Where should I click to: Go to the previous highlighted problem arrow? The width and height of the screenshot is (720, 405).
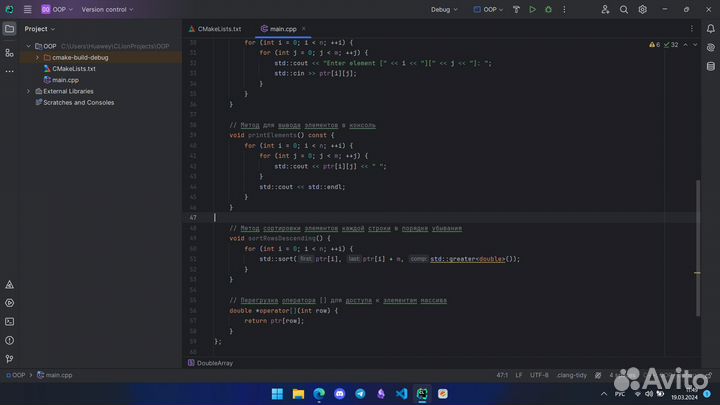(x=686, y=45)
